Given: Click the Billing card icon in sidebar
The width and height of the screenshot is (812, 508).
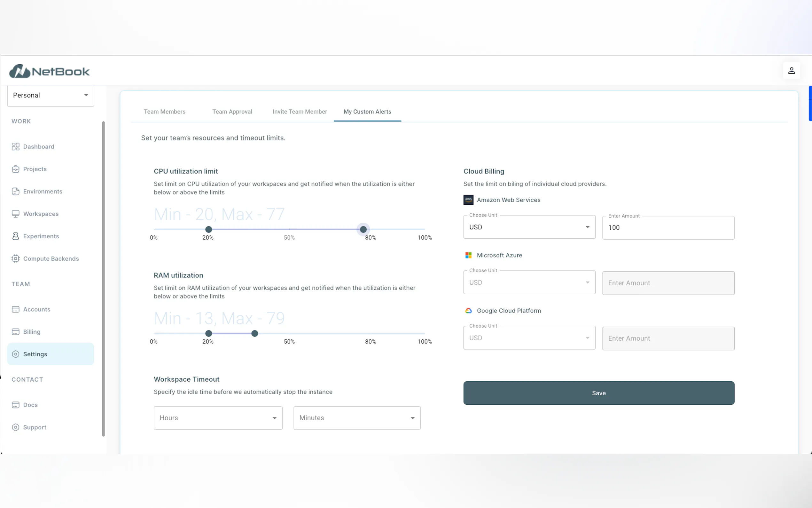Looking at the screenshot, I should tap(15, 332).
